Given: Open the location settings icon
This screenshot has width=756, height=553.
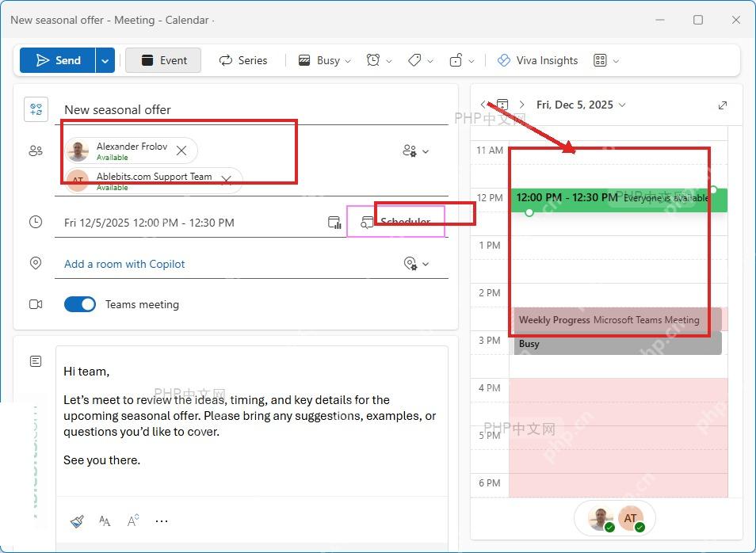Looking at the screenshot, I should click(x=410, y=263).
